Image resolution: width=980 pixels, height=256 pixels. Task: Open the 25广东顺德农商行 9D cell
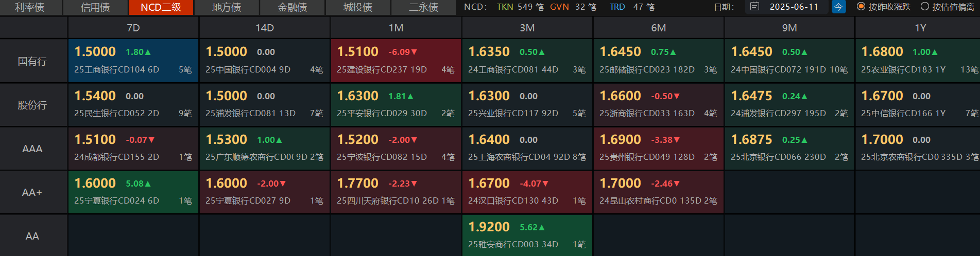(x=265, y=149)
